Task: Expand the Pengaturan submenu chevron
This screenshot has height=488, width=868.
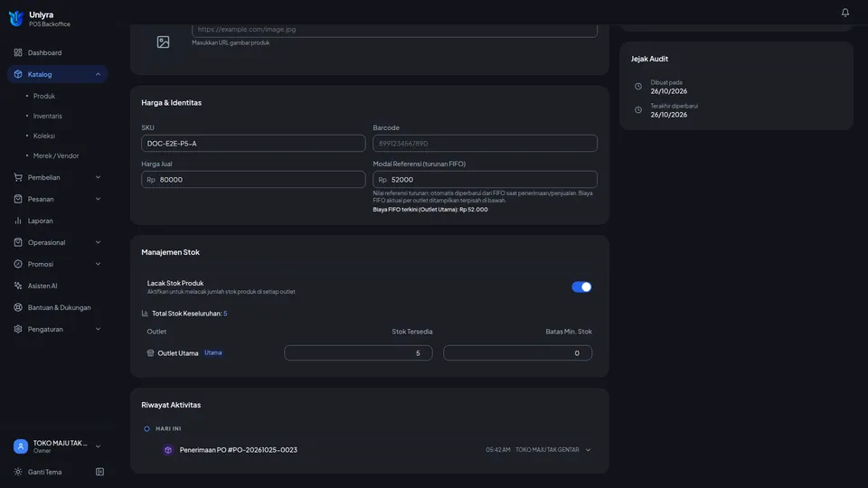Action: coord(98,329)
